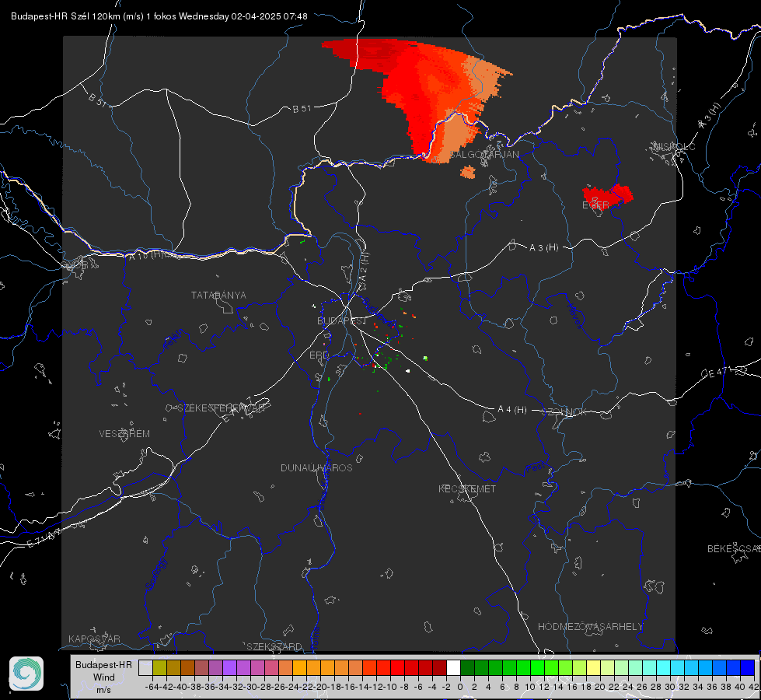
Task: Select the SZOLNOK city label
Action: tap(564, 412)
